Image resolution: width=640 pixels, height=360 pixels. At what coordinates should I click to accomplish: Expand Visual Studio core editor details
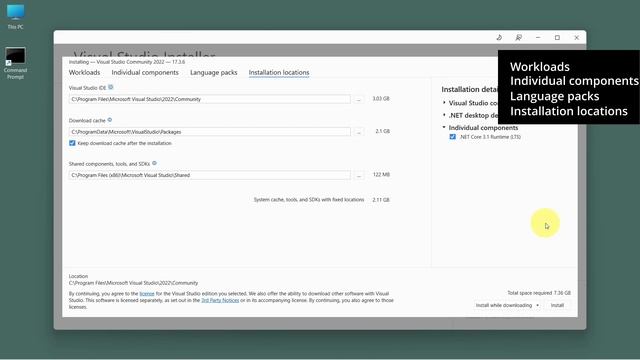pos(444,103)
